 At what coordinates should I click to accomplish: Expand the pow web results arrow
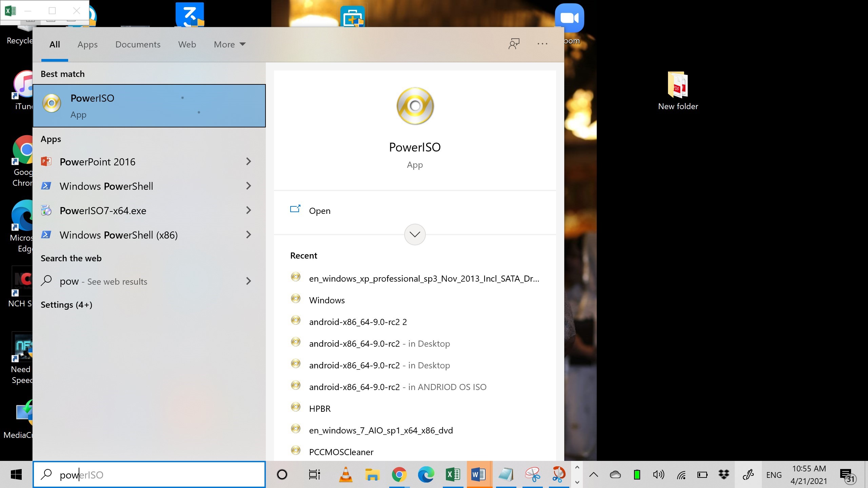249,281
